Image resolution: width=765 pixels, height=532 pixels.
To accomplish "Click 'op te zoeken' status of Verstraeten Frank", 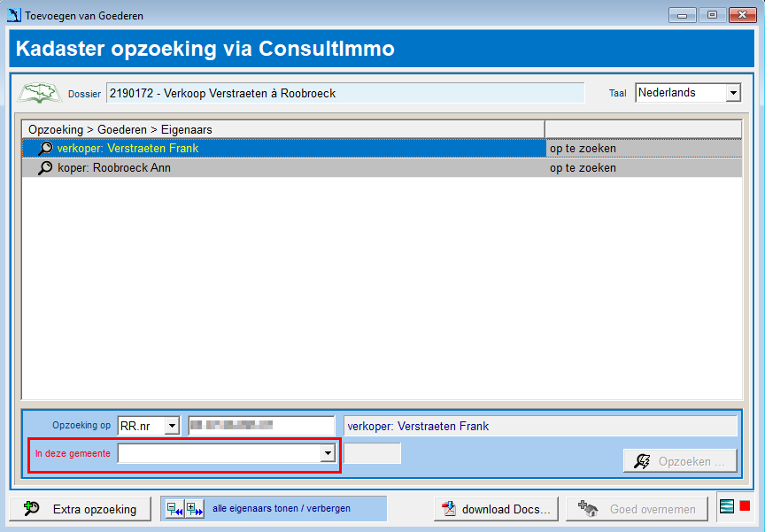I will pos(583,148).
